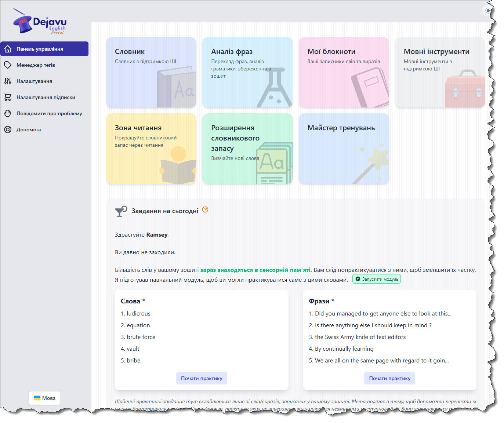This screenshot has height=423, width=504.
Task: Click the hand icon for Повідомити про проблему
Action: click(8, 113)
